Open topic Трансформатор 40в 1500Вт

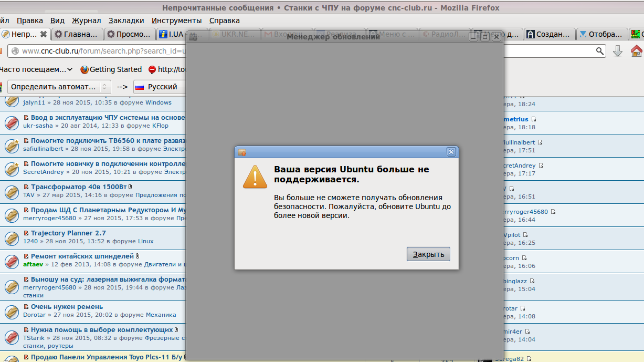pos(79,187)
